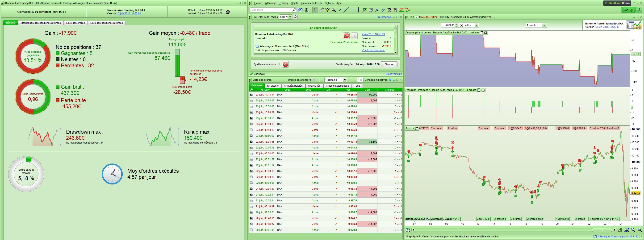Click the printer icon in report
Viewport: 644px width, 240px height.
(x=228, y=12)
